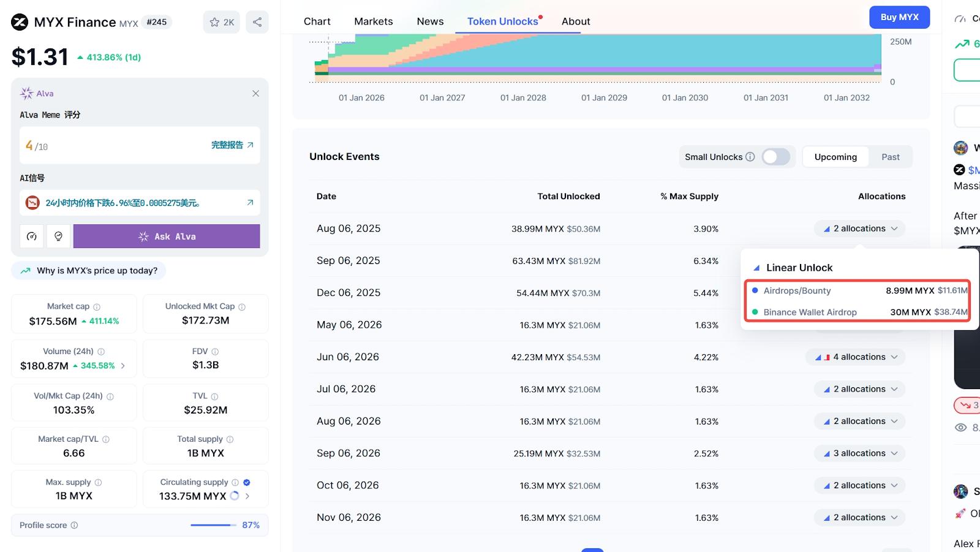The width and height of the screenshot is (980, 552).
Task: Open the About tab
Action: pos(575,21)
